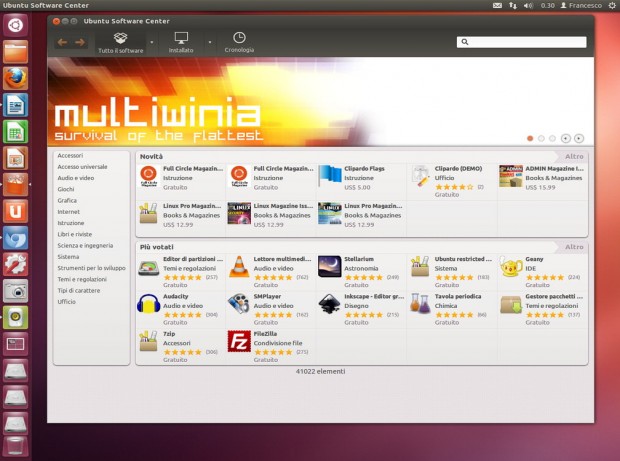
Task: Expand the Installato dropdown arrow
Action: pyautogui.click(x=210, y=42)
